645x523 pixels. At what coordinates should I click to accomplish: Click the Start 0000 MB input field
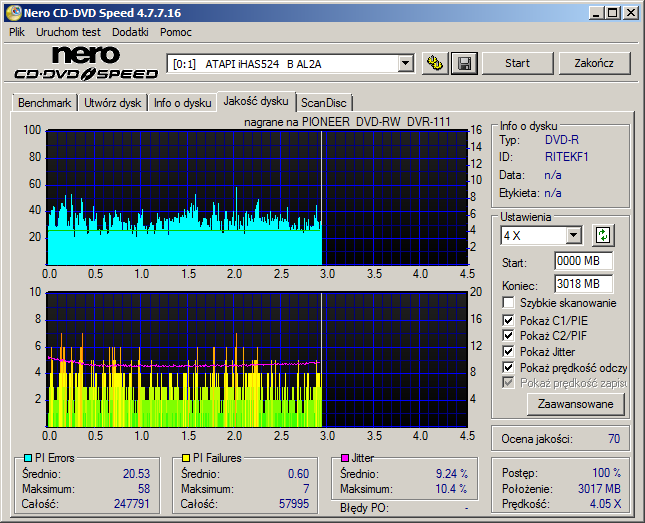coord(583,261)
